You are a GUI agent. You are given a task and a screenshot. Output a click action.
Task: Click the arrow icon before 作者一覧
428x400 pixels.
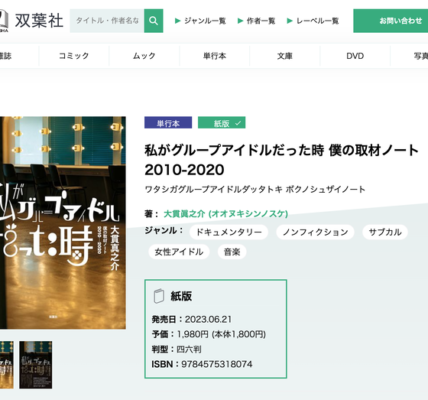point(240,21)
